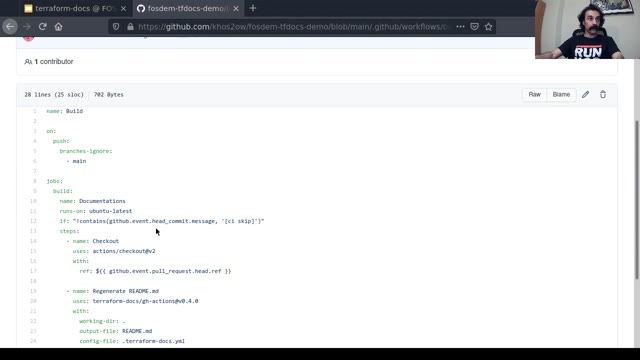The width and height of the screenshot is (640, 360).
Task: Click the '702 Bytes' file size text
Action: pos(109,94)
